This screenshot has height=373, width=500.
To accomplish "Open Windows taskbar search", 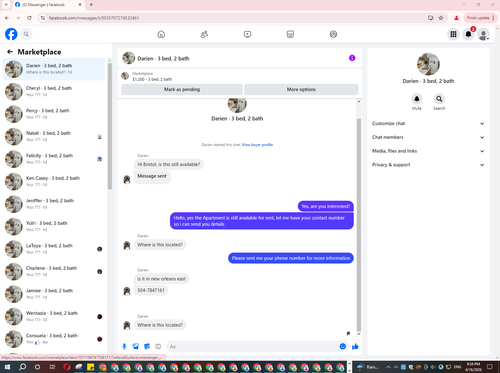I will click(x=22, y=367).
